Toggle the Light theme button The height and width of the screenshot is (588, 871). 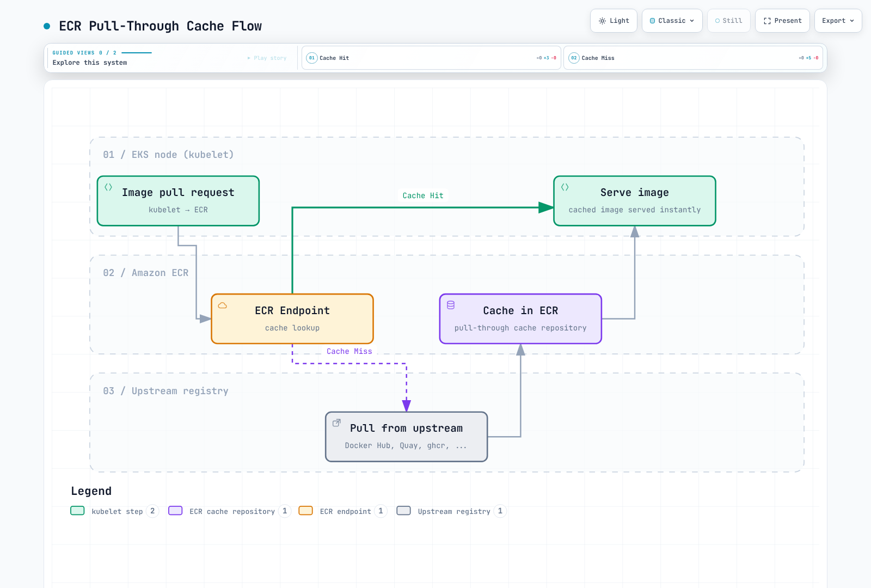tap(614, 21)
